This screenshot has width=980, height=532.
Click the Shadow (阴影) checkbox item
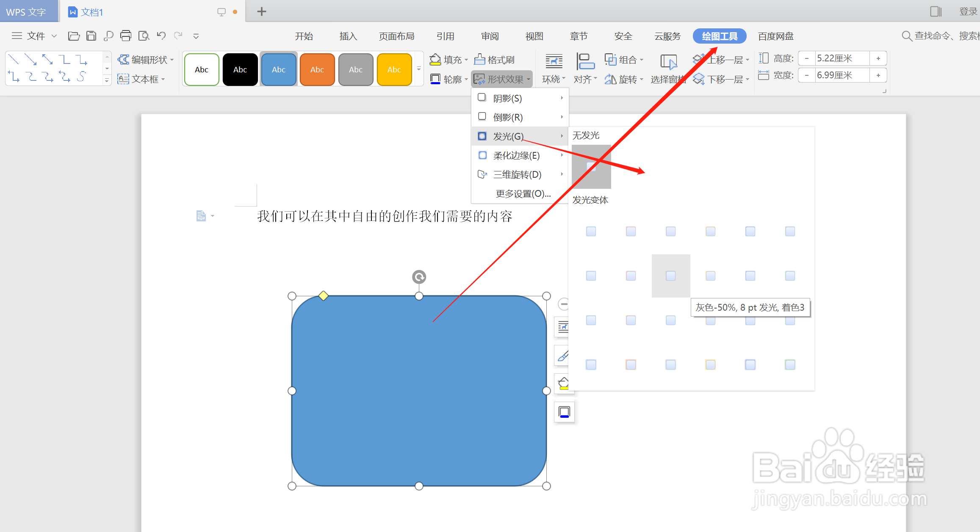pyautogui.click(x=507, y=98)
